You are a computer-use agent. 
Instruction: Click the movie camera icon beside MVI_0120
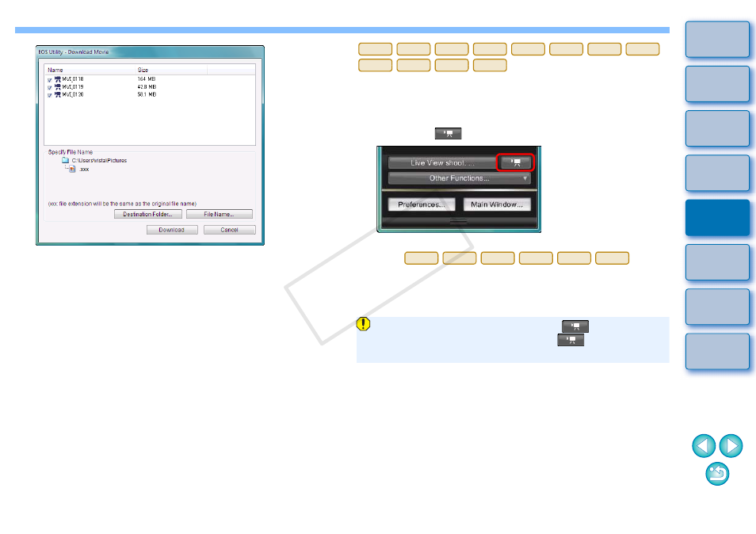click(57, 95)
